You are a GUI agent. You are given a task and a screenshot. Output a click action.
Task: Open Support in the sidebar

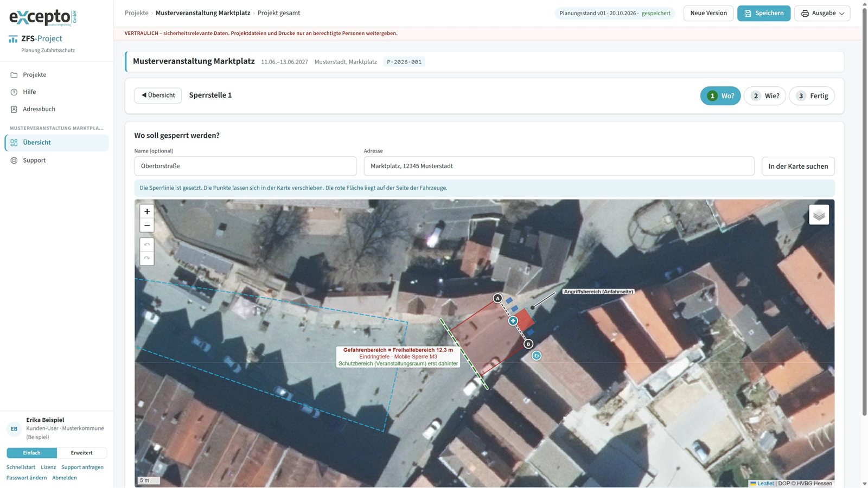57,160
